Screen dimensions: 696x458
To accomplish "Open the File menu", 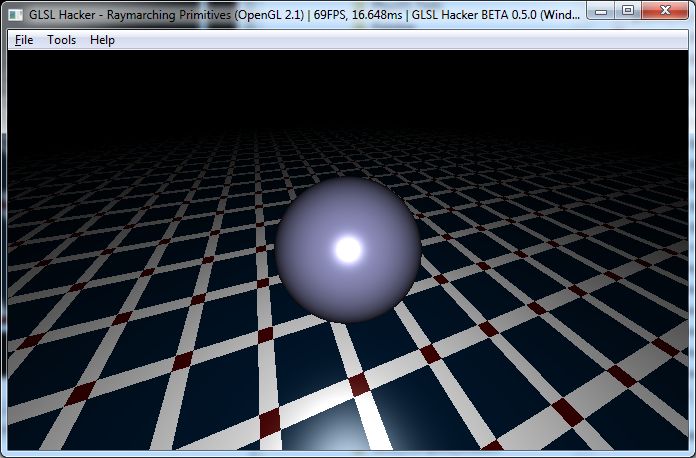I will [x=24, y=40].
